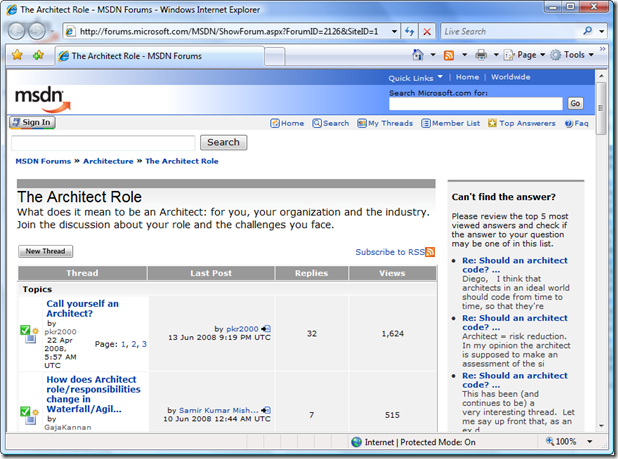Click the forum Search button
The height and width of the screenshot is (459, 618).
(223, 142)
